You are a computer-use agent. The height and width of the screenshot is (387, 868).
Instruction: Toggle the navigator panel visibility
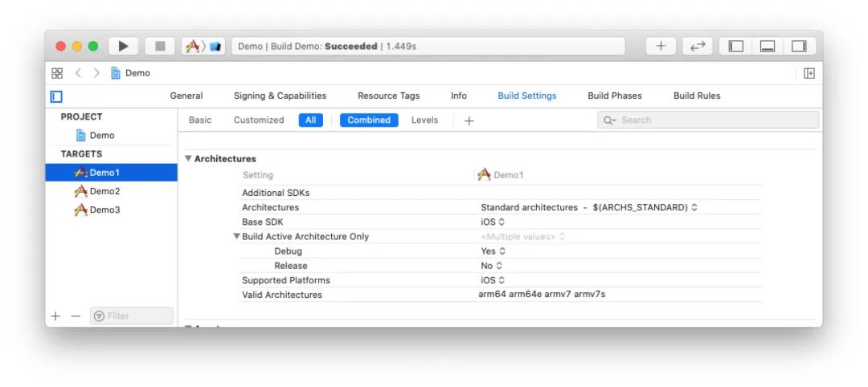coord(735,47)
